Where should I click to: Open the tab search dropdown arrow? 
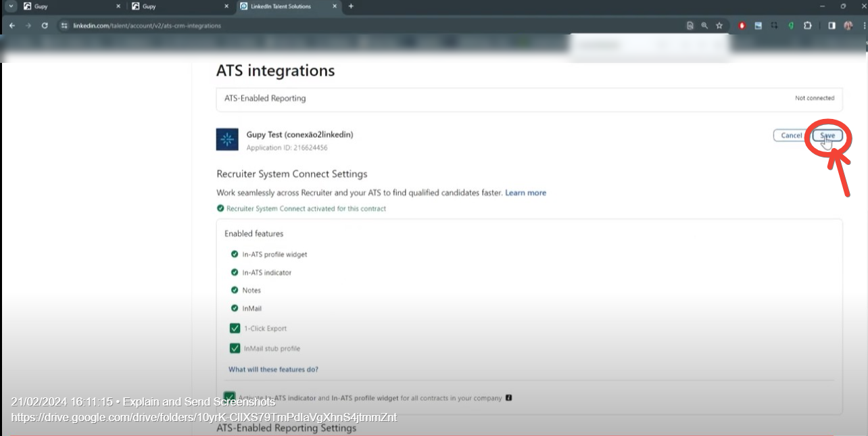pyautogui.click(x=11, y=6)
